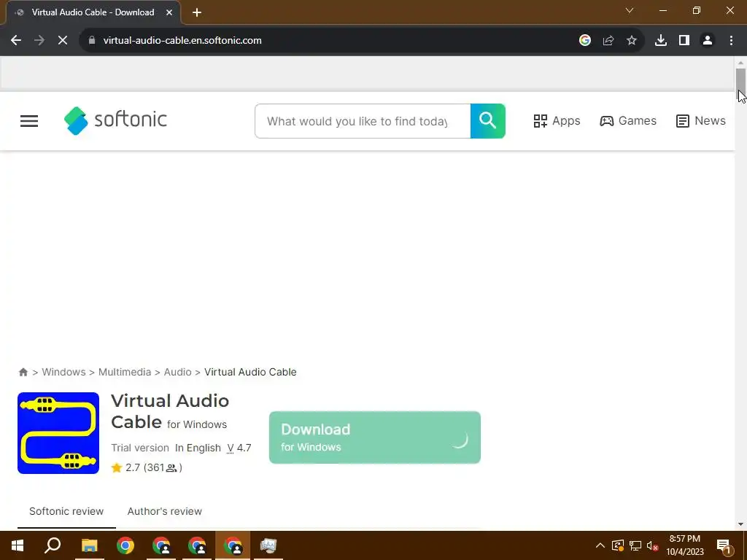The width and height of the screenshot is (747, 560).
Task: Switch to the Softonic review tab
Action: 66,511
